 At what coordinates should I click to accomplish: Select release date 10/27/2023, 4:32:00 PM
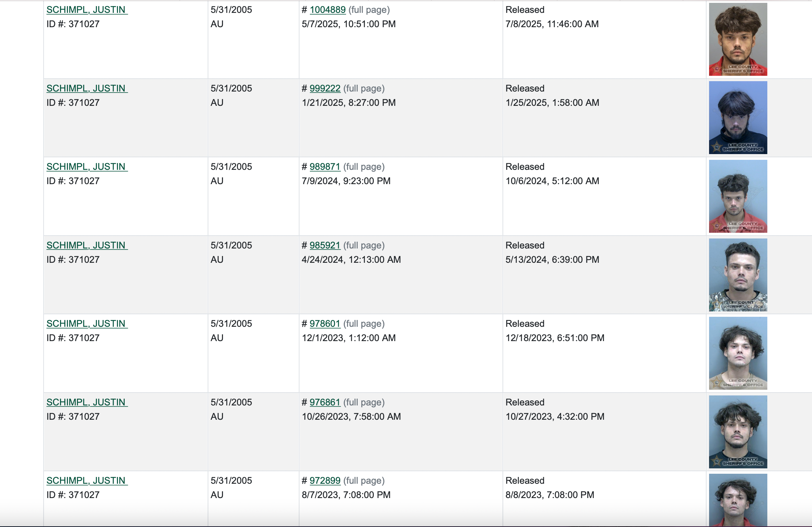coord(555,417)
